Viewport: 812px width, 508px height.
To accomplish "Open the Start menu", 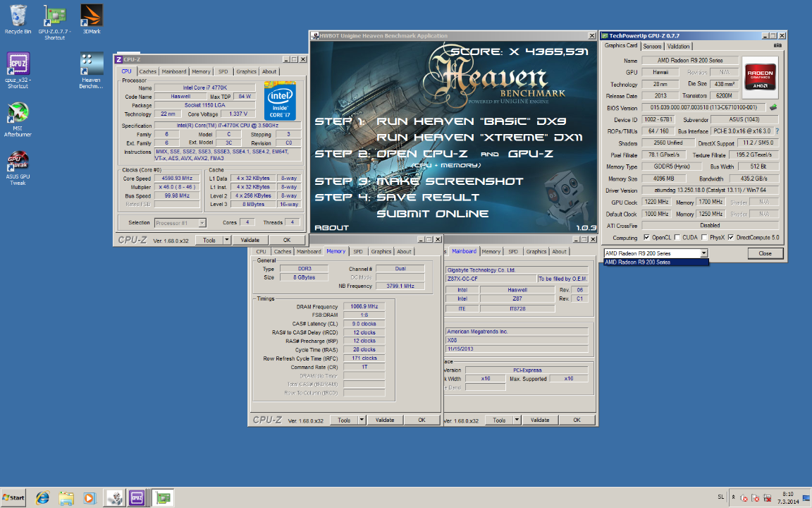I will coord(13,497).
